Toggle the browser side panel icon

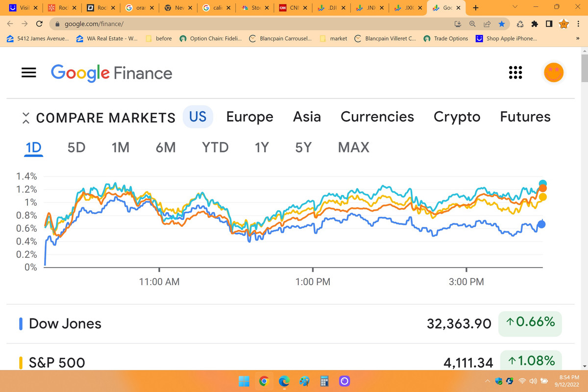pos(549,24)
